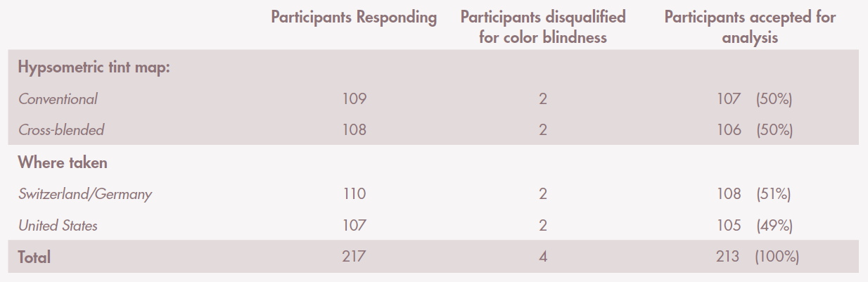Viewport: 868px width, 282px height.
Task: Click the Participants accepted for analysis header
Action: click(750, 27)
